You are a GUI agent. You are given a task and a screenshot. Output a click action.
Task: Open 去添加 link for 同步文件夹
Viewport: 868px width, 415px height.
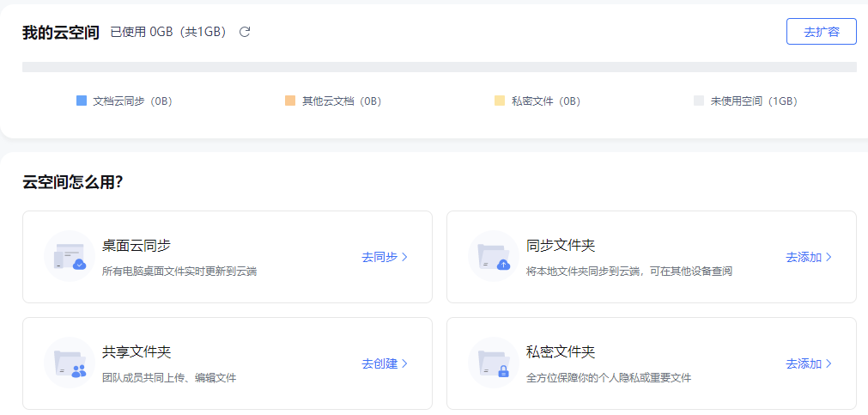click(809, 257)
